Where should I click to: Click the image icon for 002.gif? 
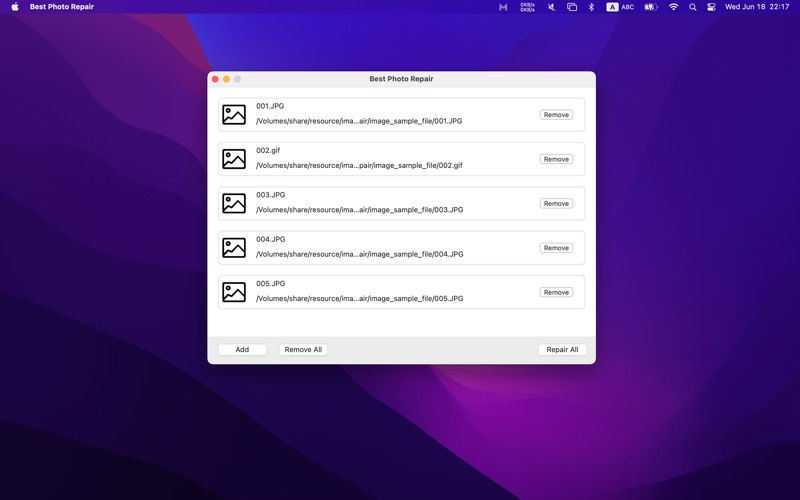click(234, 159)
